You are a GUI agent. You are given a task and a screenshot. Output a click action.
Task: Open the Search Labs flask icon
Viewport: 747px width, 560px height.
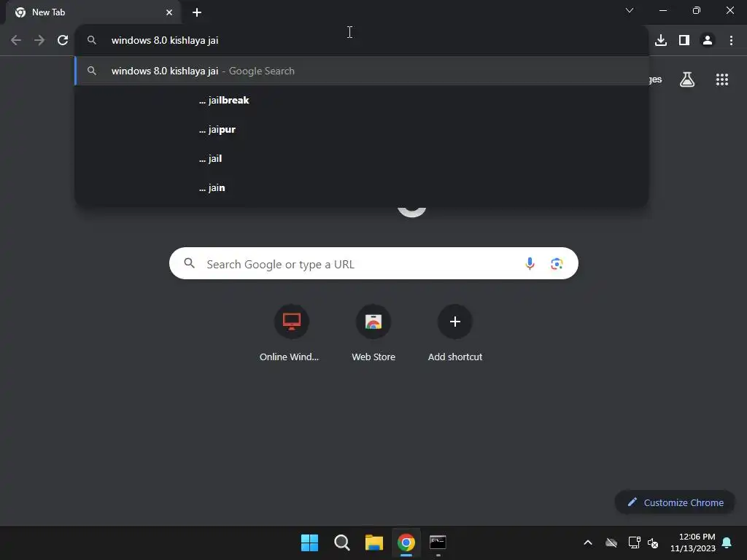tap(687, 79)
